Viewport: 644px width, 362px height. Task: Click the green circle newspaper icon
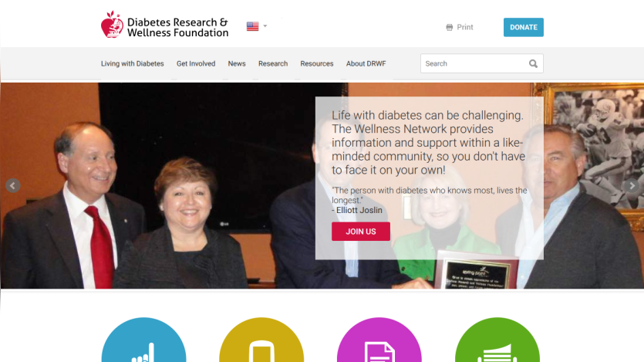tap(497, 340)
